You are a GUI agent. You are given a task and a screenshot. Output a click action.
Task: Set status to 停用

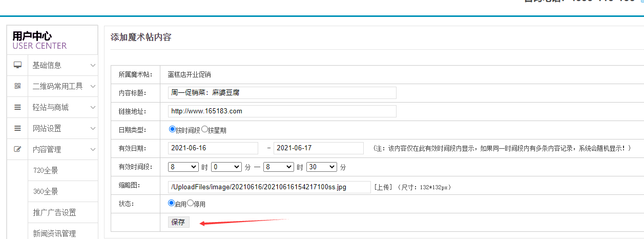[x=190, y=203]
